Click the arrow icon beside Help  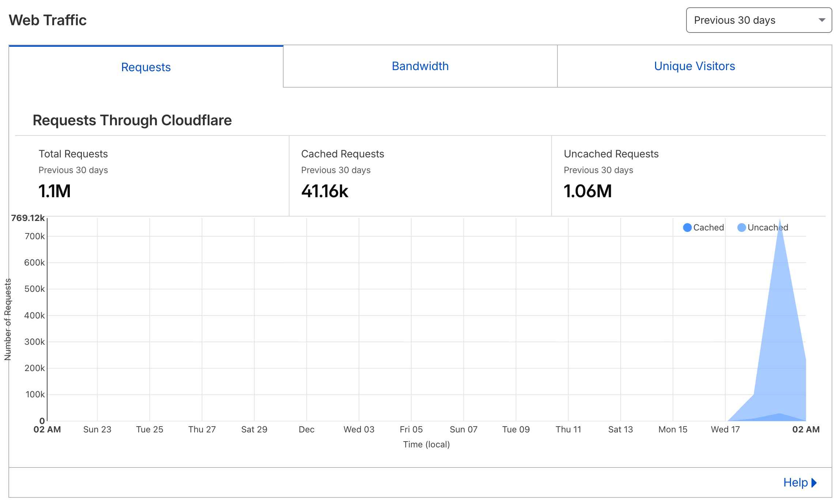coord(814,482)
